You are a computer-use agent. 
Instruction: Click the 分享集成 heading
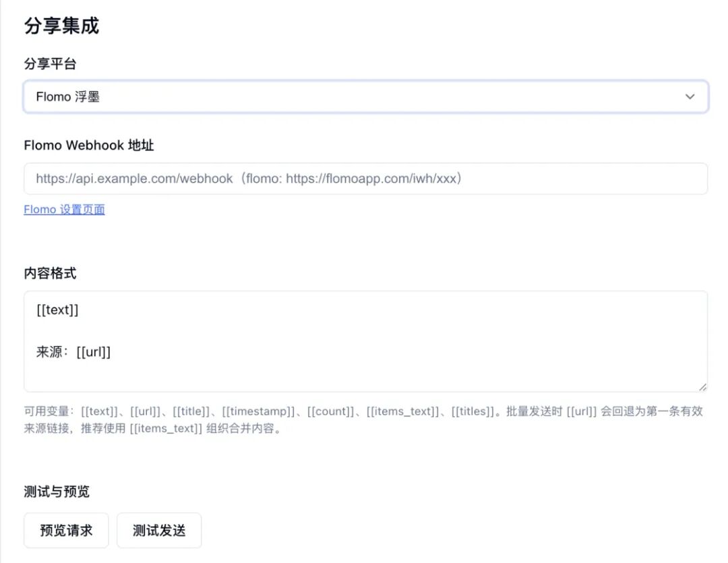pyautogui.click(x=61, y=26)
